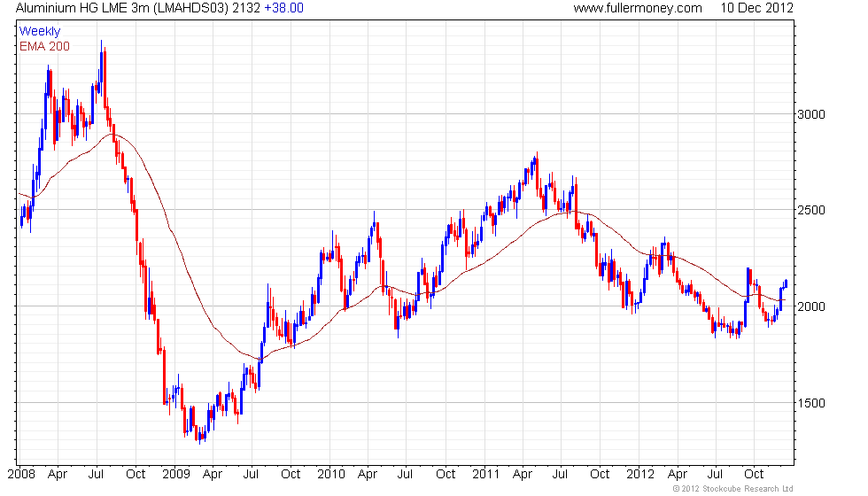Click the July 2008 peak candlestick
Viewport: 868px width, 496px height.
pyautogui.click(x=101, y=66)
